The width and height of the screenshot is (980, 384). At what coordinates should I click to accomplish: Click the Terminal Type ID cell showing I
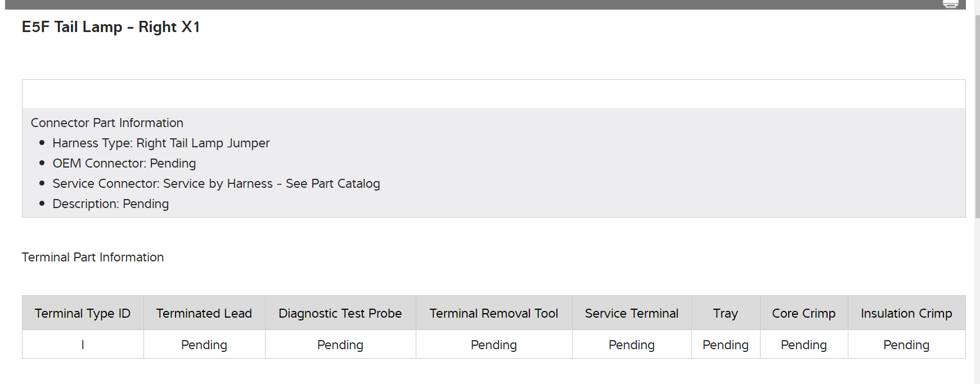click(83, 345)
